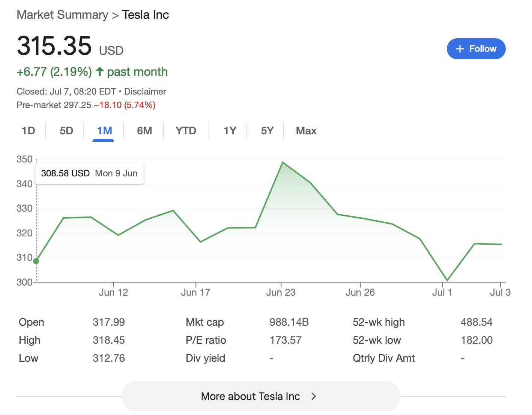Viewport: 532px width, 415px height.
Task: Click the chart peak near Jun 23
Action: 283,162
